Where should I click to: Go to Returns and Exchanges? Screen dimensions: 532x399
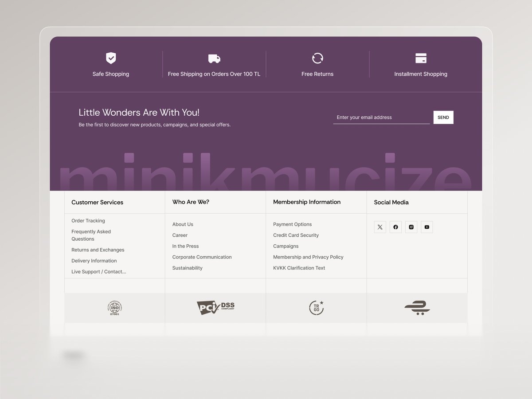click(x=98, y=250)
